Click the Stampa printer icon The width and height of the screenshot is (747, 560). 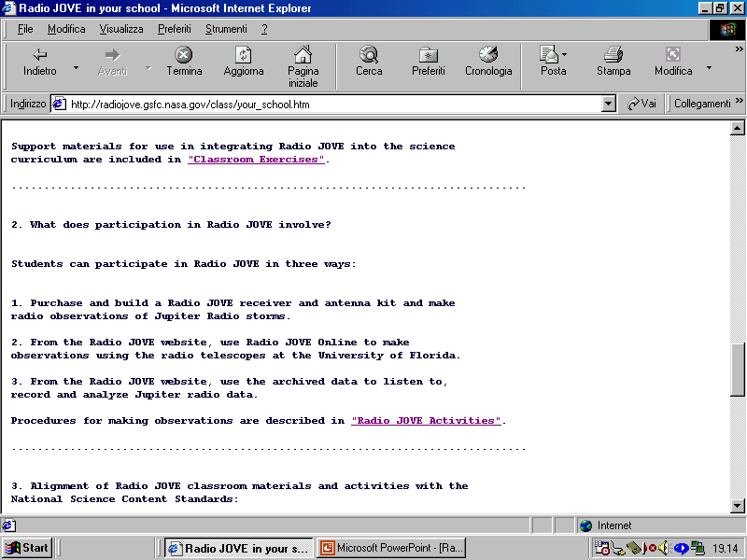613,55
